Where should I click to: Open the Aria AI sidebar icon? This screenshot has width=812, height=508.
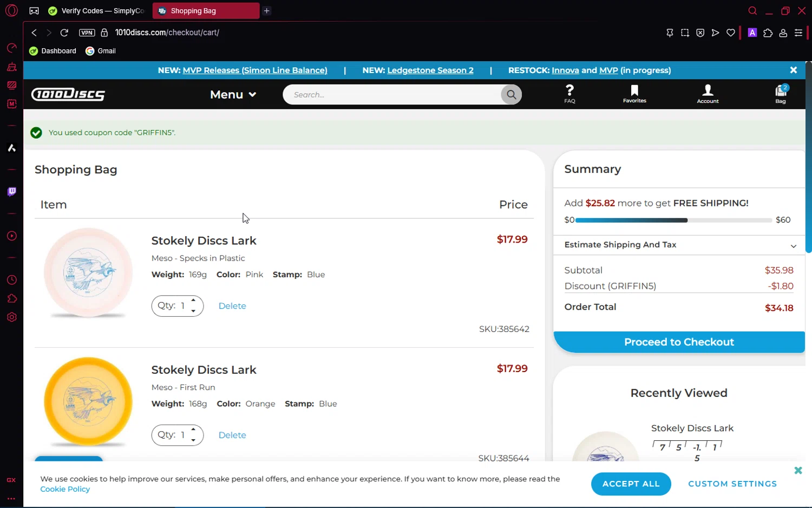click(x=11, y=148)
